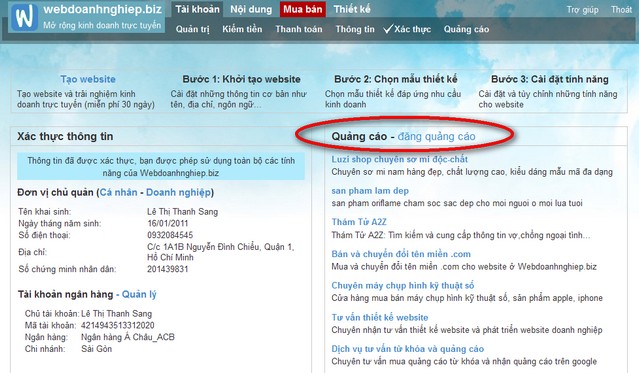This screenshot has width=639, height=373.
Task: Click the address C/c 1A1B Nguyễn Đình Chiểu
Action: pyautogui.click(x=220, y=252)
